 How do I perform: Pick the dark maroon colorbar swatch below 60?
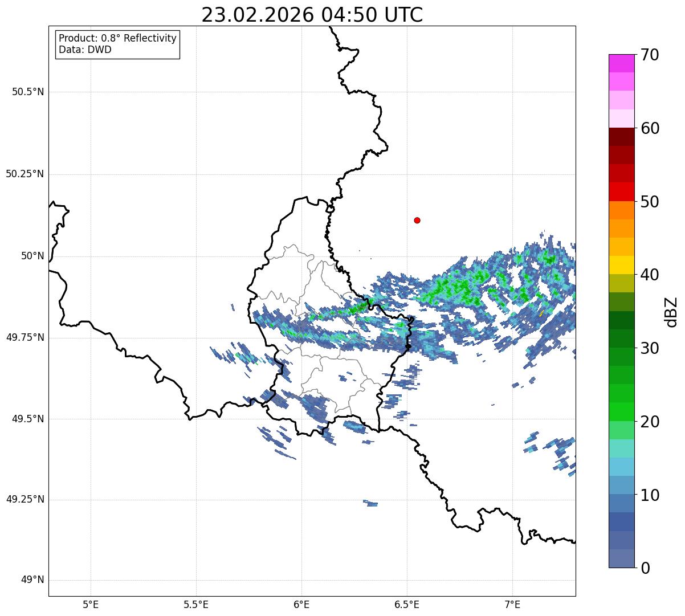click(622, 137)
